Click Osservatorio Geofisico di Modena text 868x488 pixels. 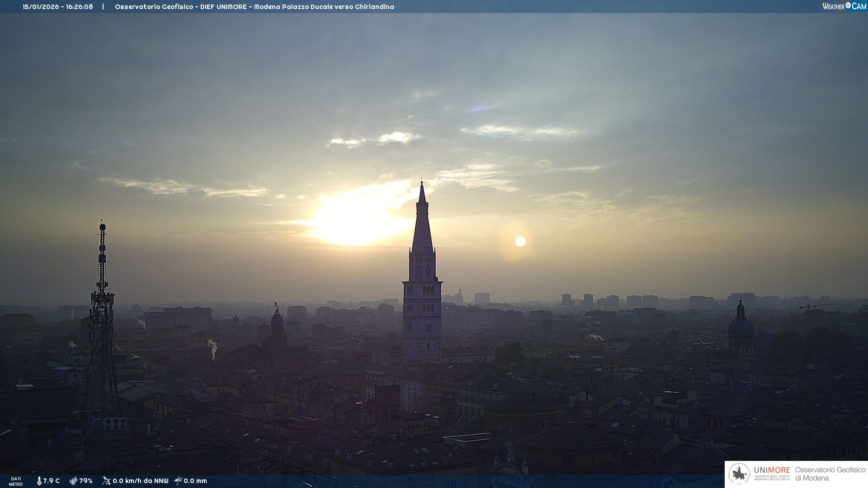pyautogui.click(x=830, y=474)
